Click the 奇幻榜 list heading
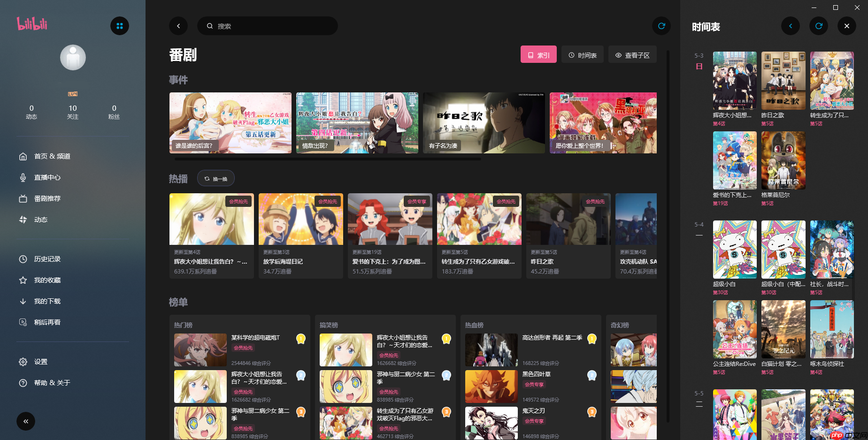Viewport: 868px width, 440px height. 620,325
